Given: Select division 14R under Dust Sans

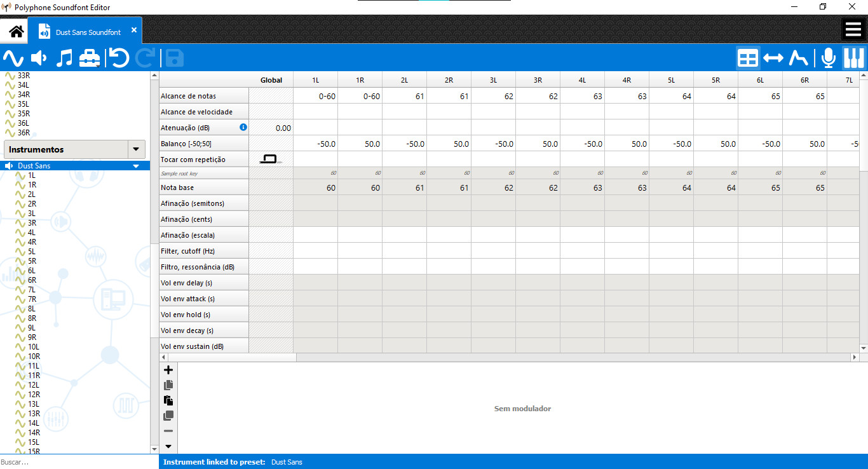Looking at the screenshot, I should click(34, 433).
